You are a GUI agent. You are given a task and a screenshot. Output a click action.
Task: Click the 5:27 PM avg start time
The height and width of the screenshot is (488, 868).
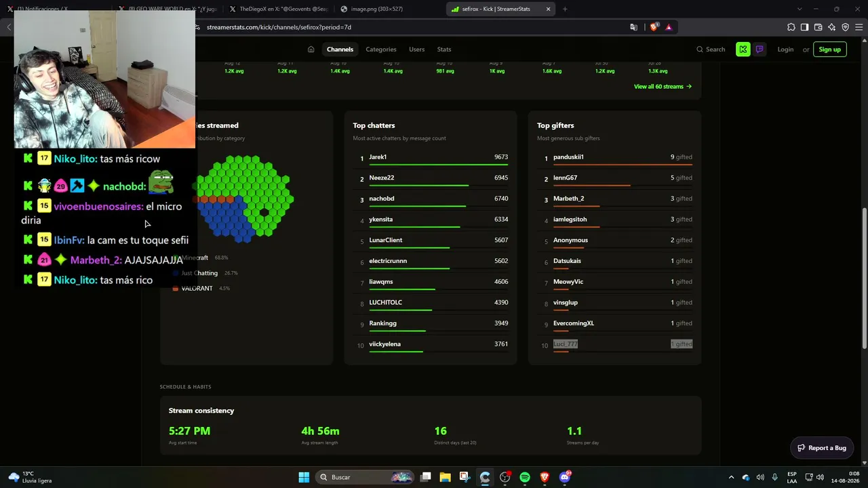coord(189,431)
